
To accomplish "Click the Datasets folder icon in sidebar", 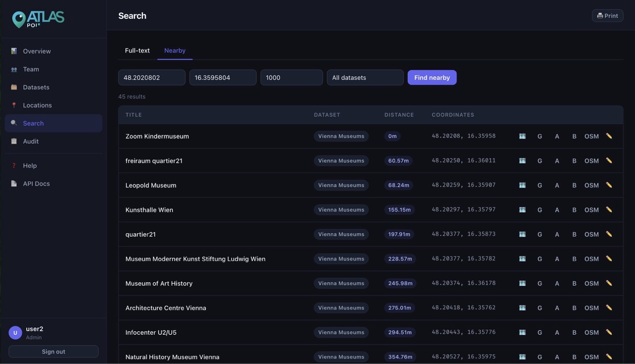I will pos(14,87).
